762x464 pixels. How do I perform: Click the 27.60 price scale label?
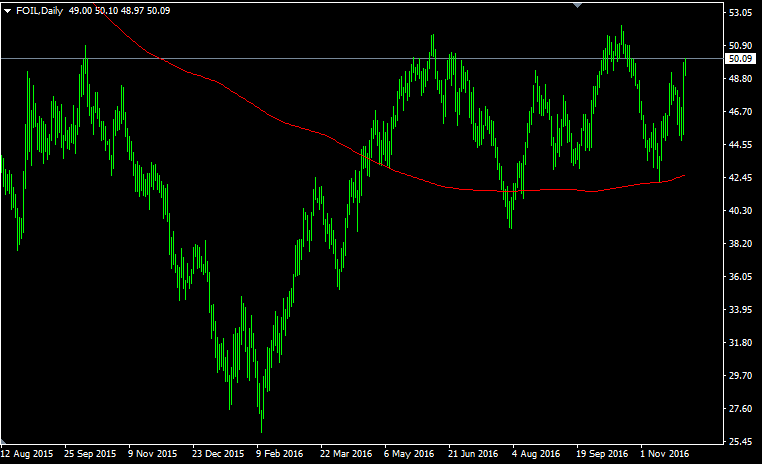(x=741, y=409)
